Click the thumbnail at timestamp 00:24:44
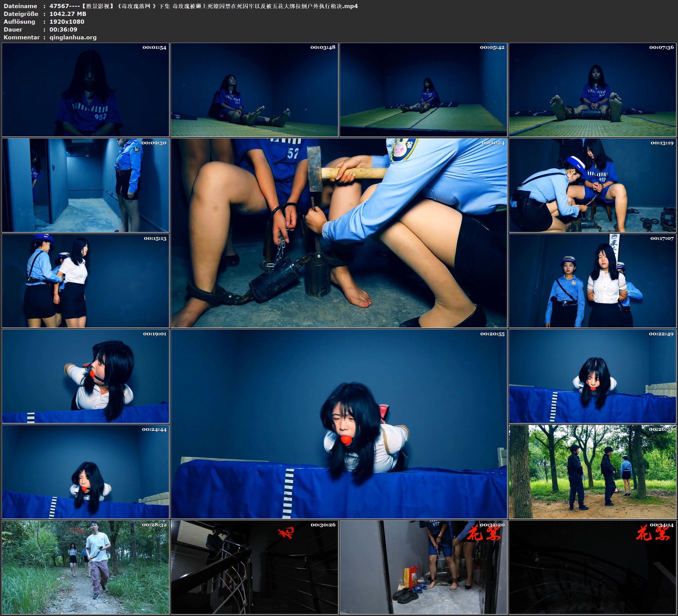This screenshot has width=678, height=616. [x=85, y=472]
